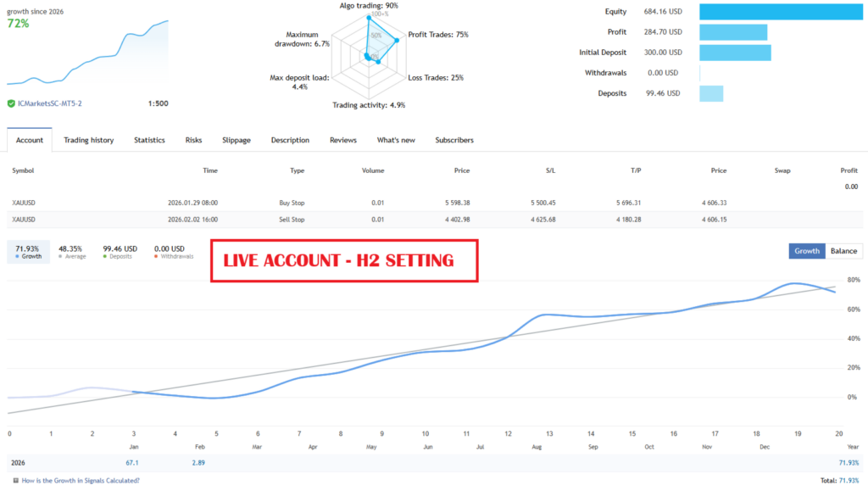Screen dimensions: 868x485
Task: Click the 5 598.38 order price cell
Action: pyautogui.click(x=457, y=203)
